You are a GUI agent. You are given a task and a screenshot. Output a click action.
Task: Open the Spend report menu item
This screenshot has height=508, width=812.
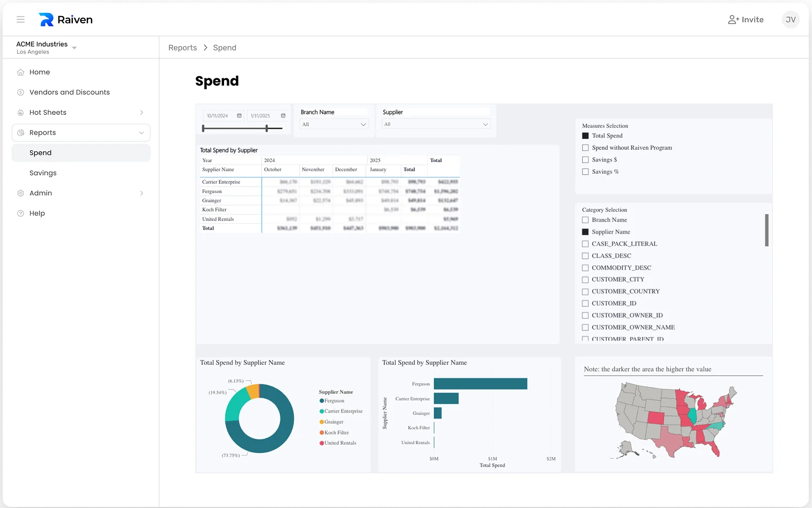81,153
